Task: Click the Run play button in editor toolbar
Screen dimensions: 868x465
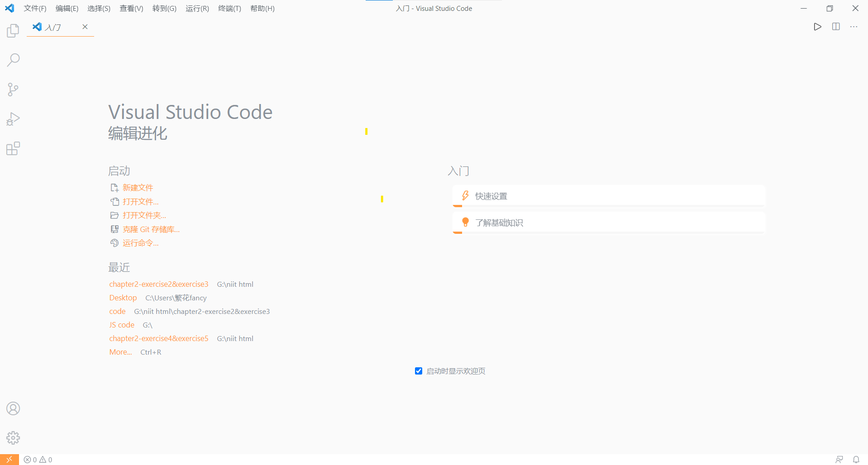Action: (x=817, y=27)
